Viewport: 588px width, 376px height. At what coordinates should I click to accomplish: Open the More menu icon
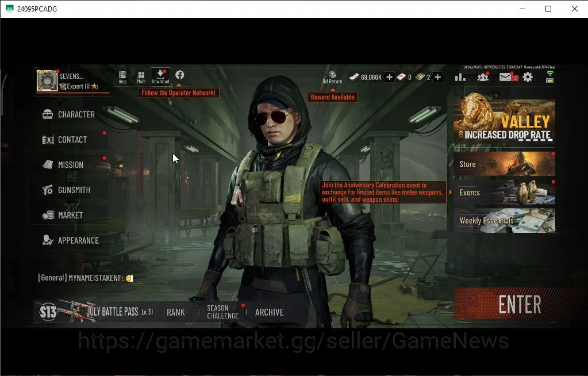[141, 77]
